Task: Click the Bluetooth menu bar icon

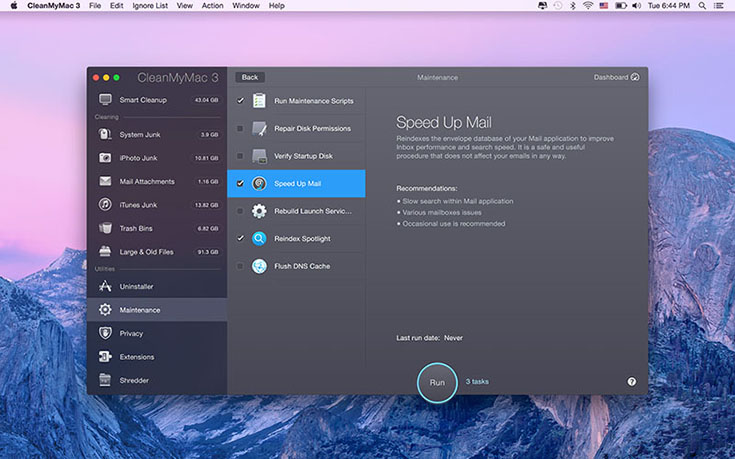Action: coord(572,6)
